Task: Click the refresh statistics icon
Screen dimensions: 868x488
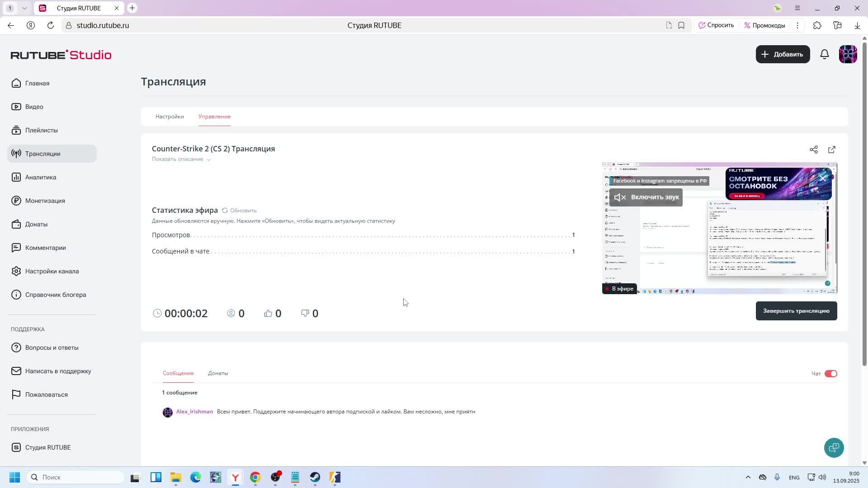Action: point(225,211)
